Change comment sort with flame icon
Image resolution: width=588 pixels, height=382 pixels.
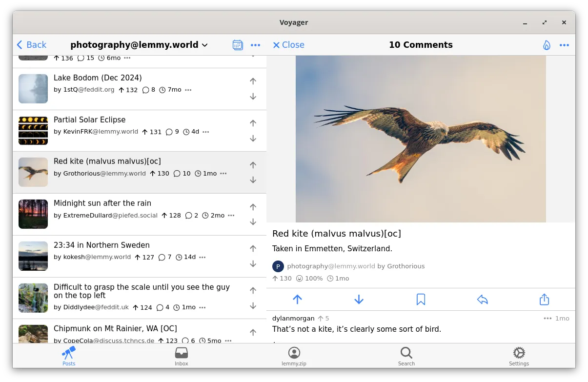[547, 45]
